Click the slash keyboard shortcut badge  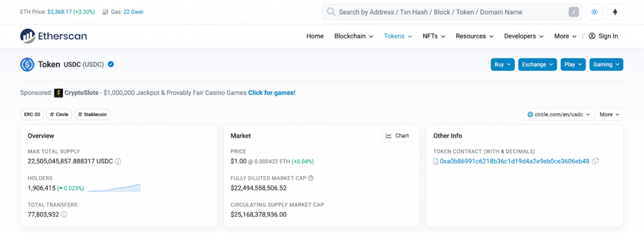pyautogui.click(x=574, y=12)
